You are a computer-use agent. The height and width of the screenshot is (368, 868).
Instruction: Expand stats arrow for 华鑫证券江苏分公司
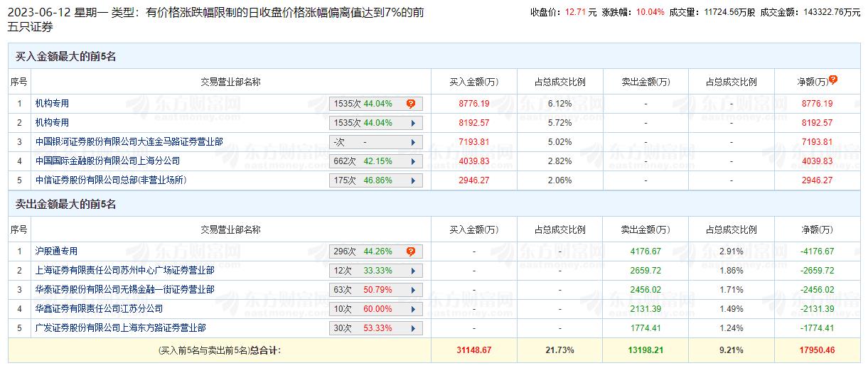click(x=412, y=309)
